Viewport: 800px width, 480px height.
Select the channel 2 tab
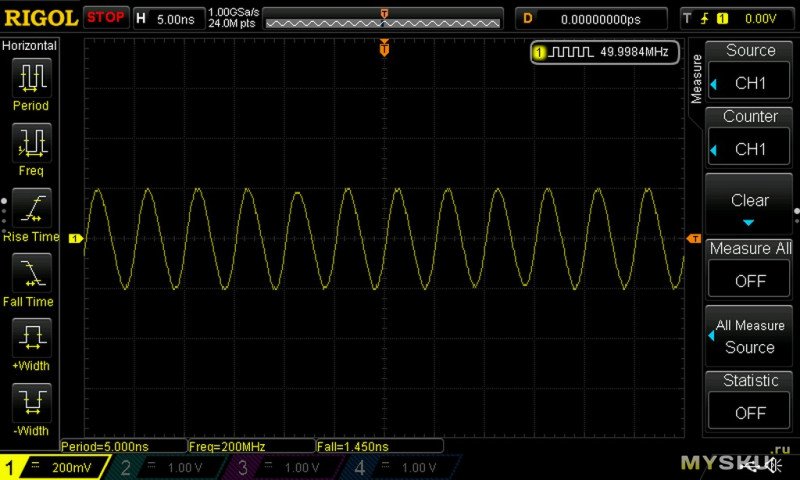[170, 468]
